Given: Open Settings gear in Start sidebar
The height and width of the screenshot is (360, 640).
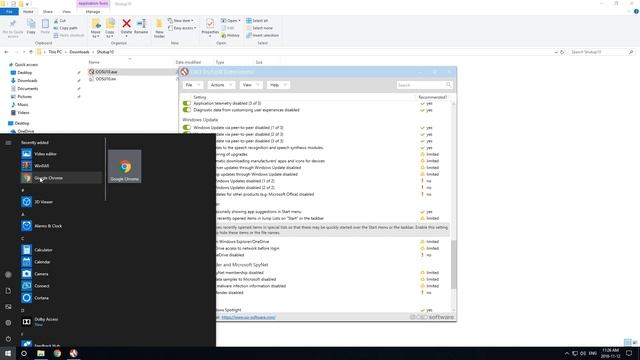Looking at the screenshot, I should (x=8, y=322).
